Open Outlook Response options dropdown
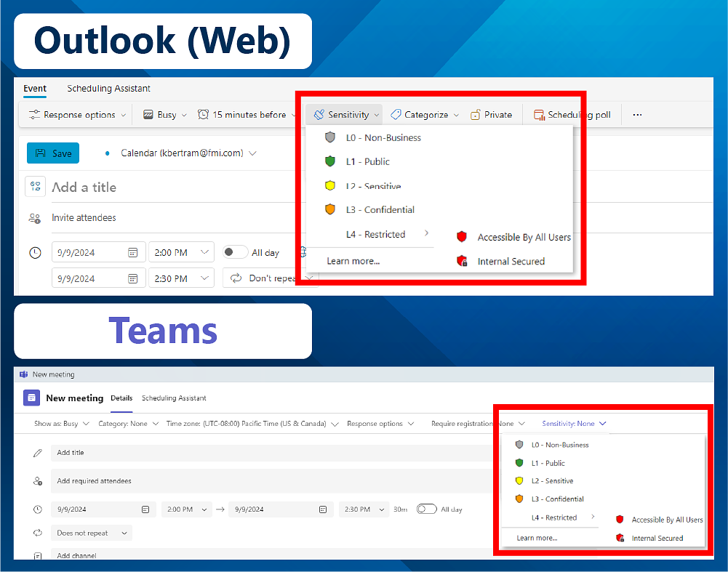728x572 pixels. click(77, 115)
